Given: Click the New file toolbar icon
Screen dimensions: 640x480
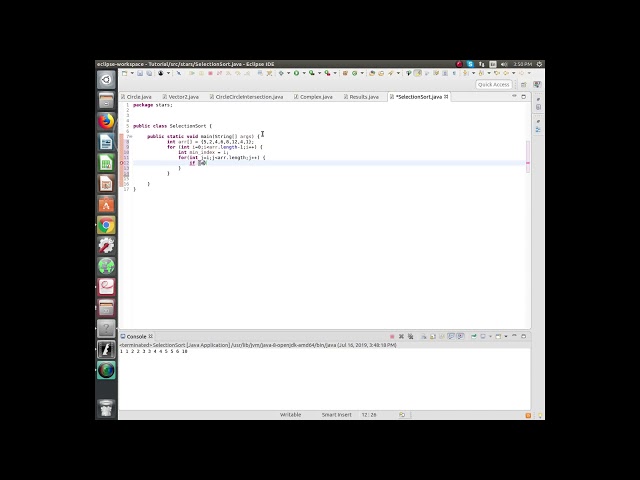Looking at the screenshot, I should pos(124,73).
